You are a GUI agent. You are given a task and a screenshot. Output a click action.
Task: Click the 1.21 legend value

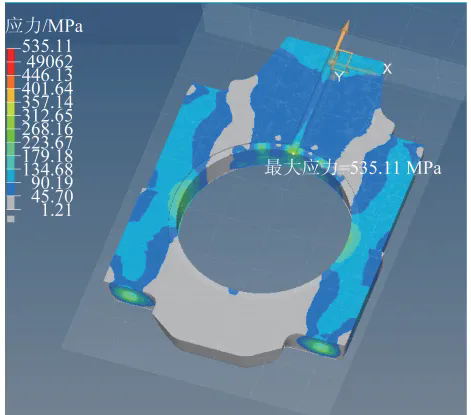(x=57, y=210)
